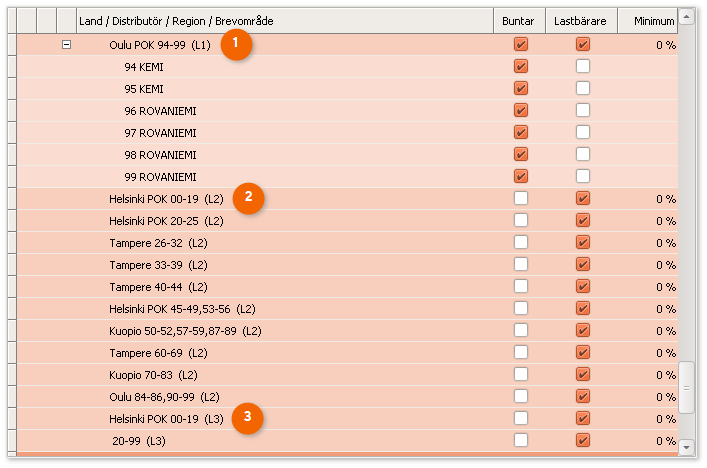Check Lastbärare for 99 ROVANIEMI
The image size is (707, 468).
tap(583, 176)
